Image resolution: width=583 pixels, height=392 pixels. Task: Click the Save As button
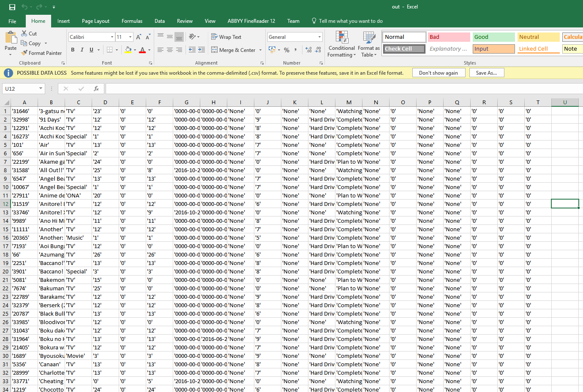486,73
